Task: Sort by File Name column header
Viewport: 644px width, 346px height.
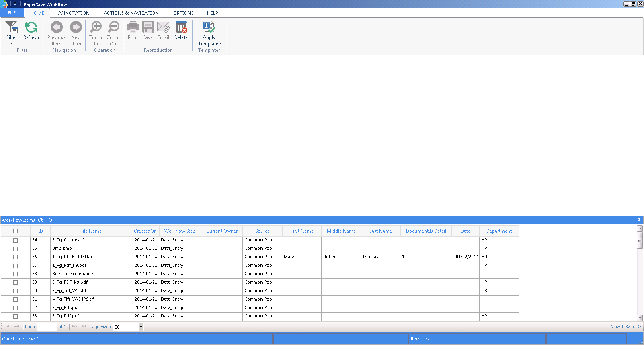Action: click(91, 231)
